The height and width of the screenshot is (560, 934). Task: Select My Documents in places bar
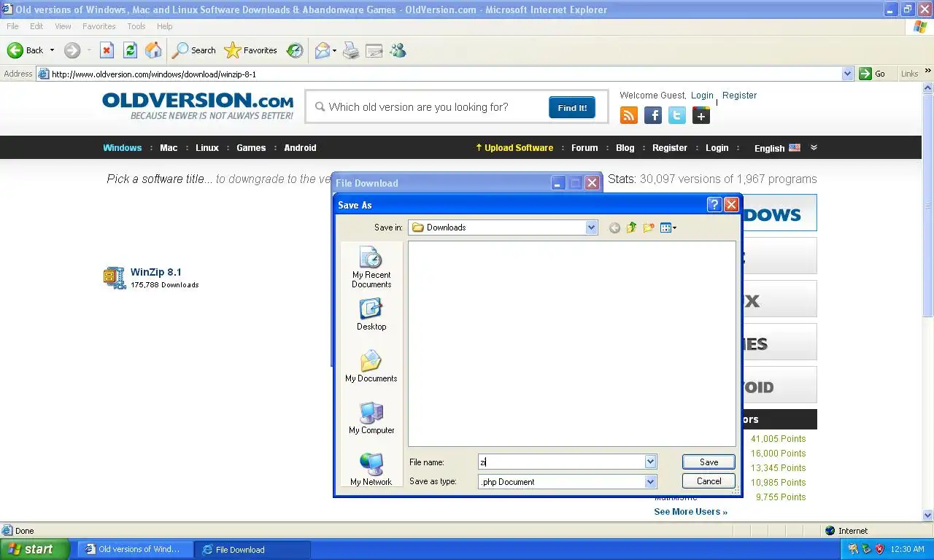[x=371, y=366]
